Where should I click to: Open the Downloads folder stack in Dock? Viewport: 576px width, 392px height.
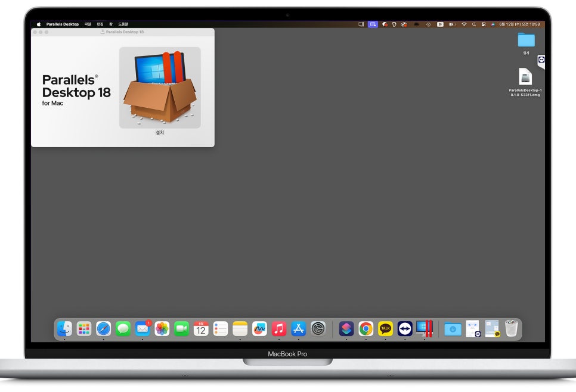pyautogui.click(x=453, y=329)
